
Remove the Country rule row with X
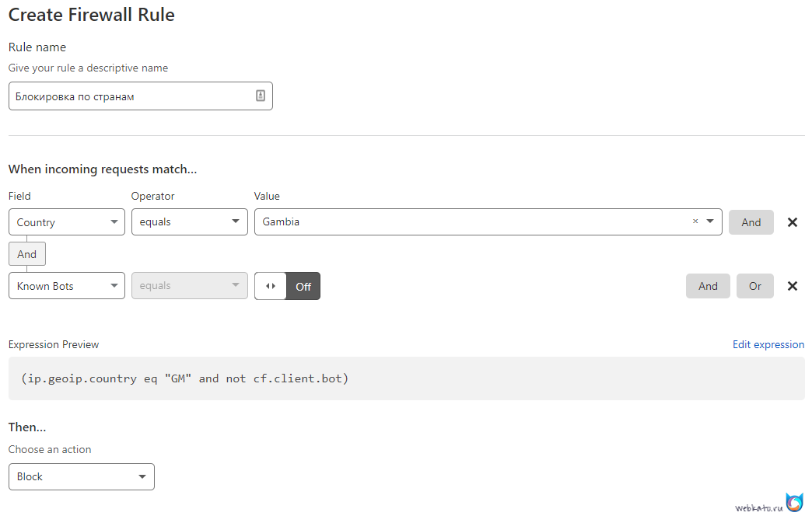pyautogui.click(x=793, y=222)
